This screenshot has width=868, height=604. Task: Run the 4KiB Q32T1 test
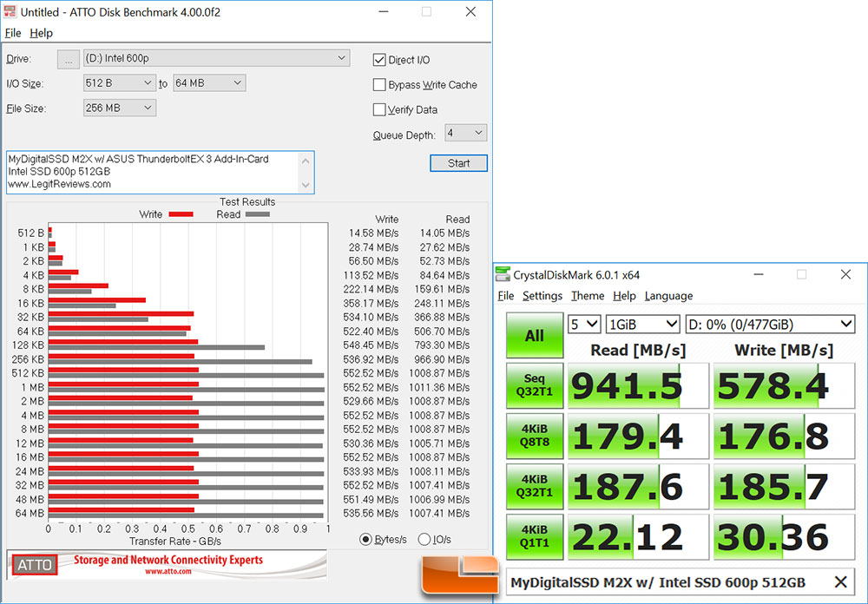pos(534,486)
